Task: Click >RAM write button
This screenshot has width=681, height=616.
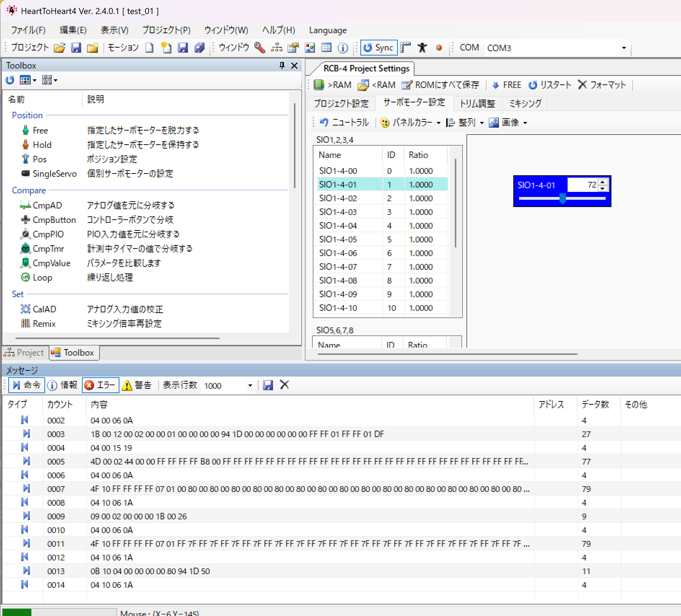Action: coord(333,85)
